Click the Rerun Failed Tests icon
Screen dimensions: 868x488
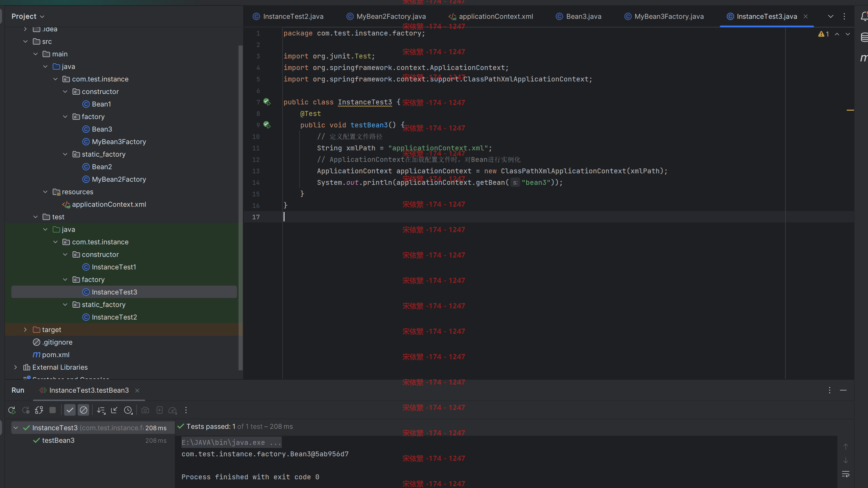click(25, 410)
